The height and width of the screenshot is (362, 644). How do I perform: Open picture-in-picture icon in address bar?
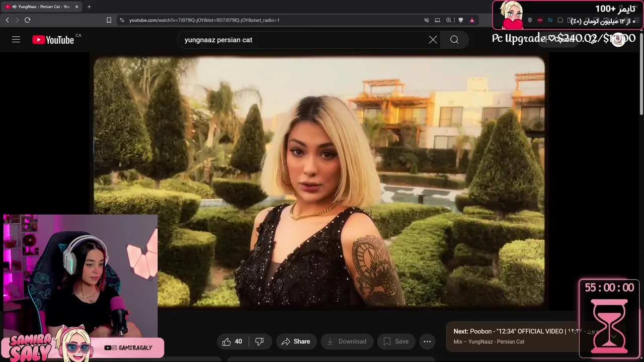coord(437,20)
